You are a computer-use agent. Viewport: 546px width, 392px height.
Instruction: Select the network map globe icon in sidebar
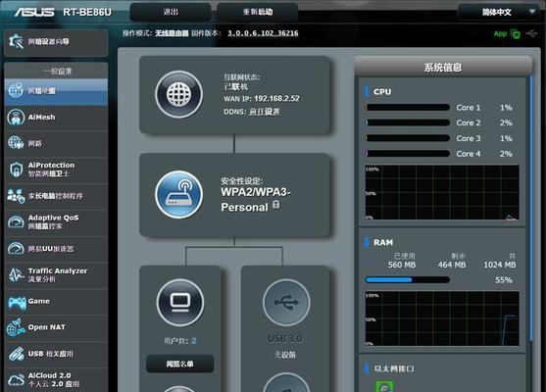[16, 90]
